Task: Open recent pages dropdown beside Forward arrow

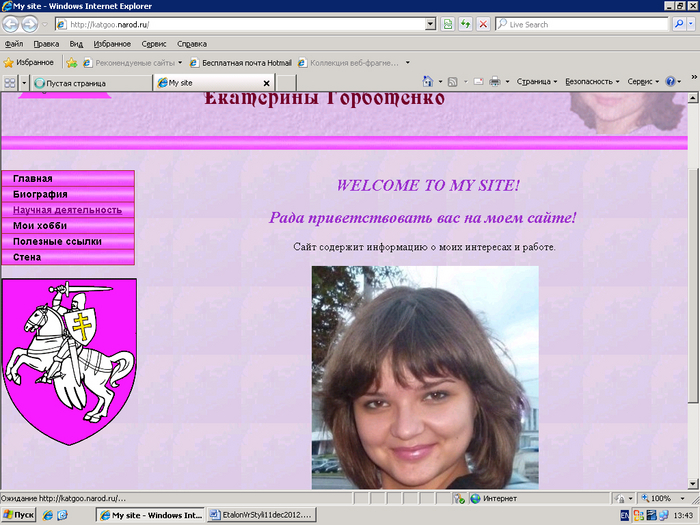Action: tap(45, 25)
